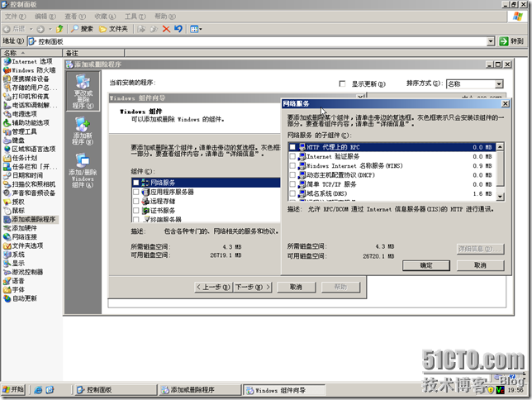
Task: Open 帮助 menu
Action: tap(165, 17)
